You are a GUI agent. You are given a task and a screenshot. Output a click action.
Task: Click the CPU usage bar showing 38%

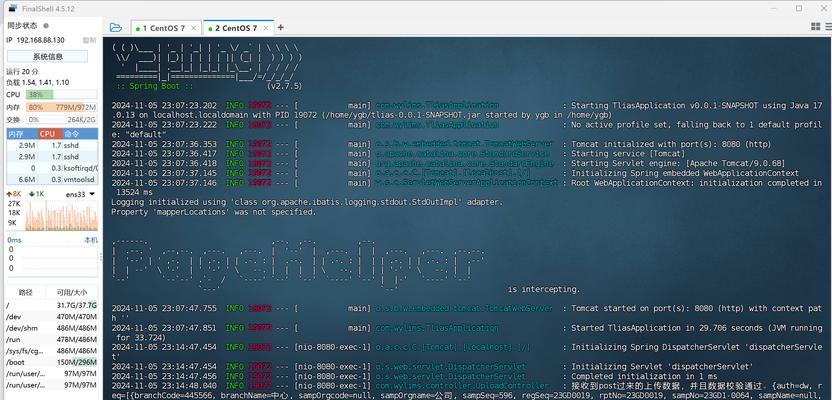point(61,94)
